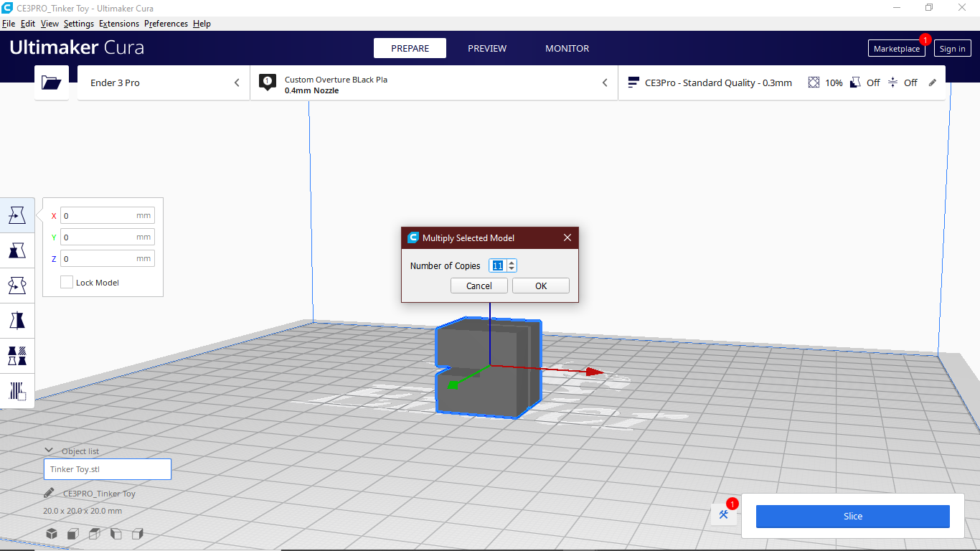
Task: Open the Support Blocker tool
Action: pyautogui.click(x=17, y=391)
